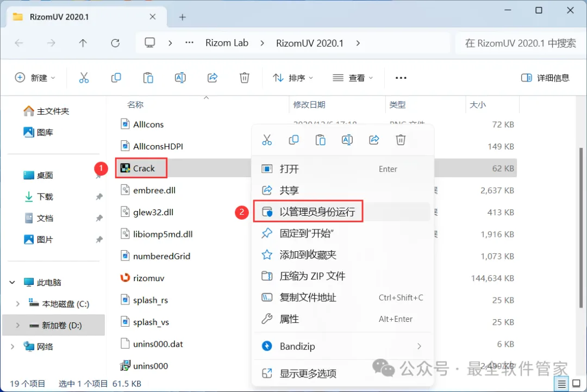Click the Rename icon in the context menu
Image resolution: width=587 pixels, height=392 pixels.
(x=347, y=140)
